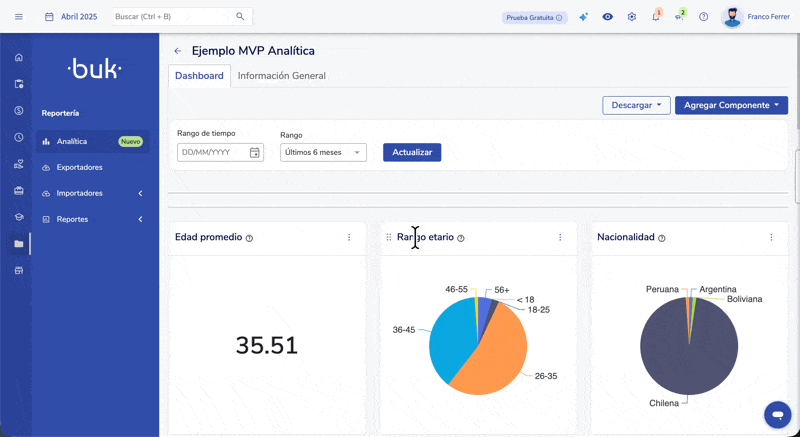The image size is (800, 437).
Task: Click the home icon in sidebar
Action: coord(18,57)
